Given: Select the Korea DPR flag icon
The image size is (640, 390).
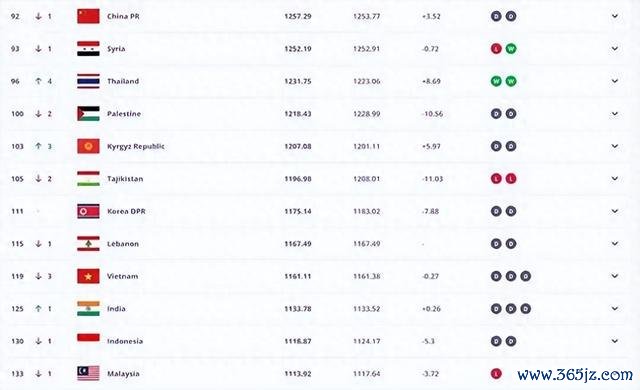Looking at the screenshot, I should tap(88, 211).
